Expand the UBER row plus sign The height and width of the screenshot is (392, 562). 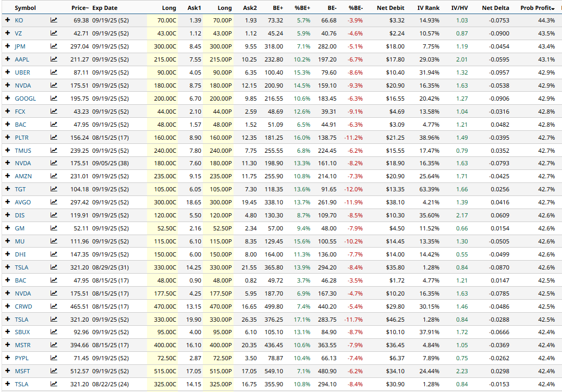tap(7, 72)
